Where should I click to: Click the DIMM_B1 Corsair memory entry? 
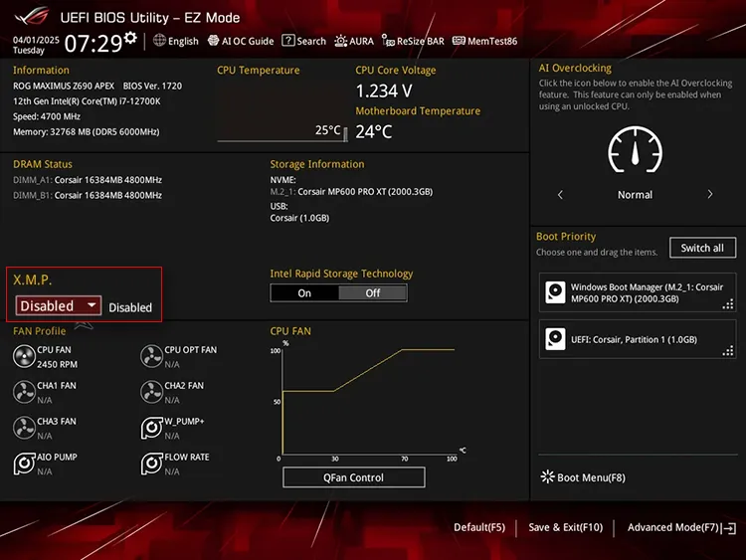[x=88, y=195]
